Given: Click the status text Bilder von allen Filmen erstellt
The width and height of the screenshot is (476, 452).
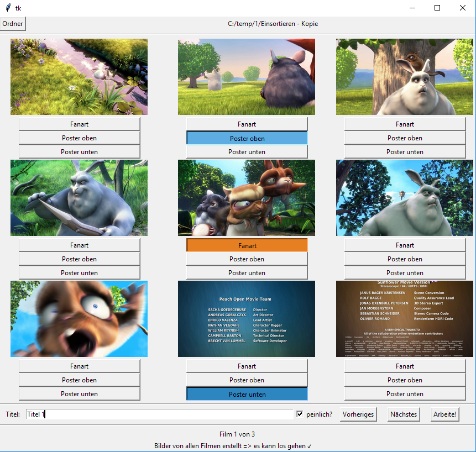Looking at the screenshot, I should click(x=233, y=446).
